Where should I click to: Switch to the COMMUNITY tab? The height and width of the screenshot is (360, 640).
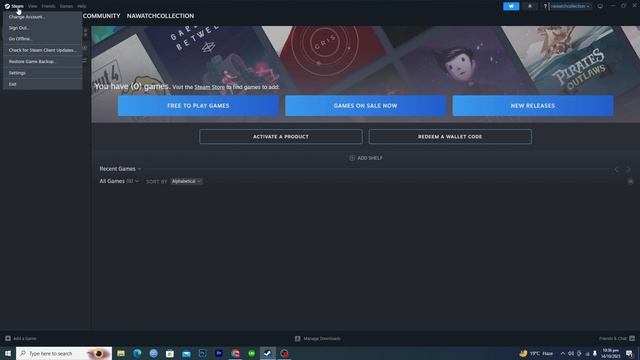click(x=101, y=16)
